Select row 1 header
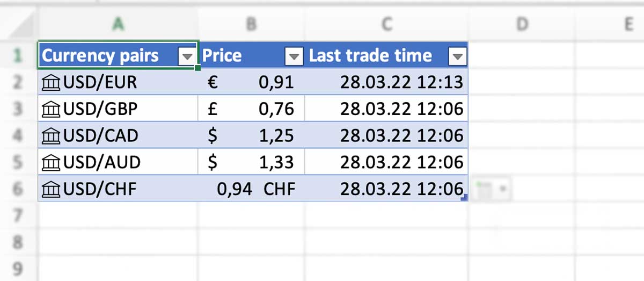This screenshot has height=281, width=644. click(18, 55)
